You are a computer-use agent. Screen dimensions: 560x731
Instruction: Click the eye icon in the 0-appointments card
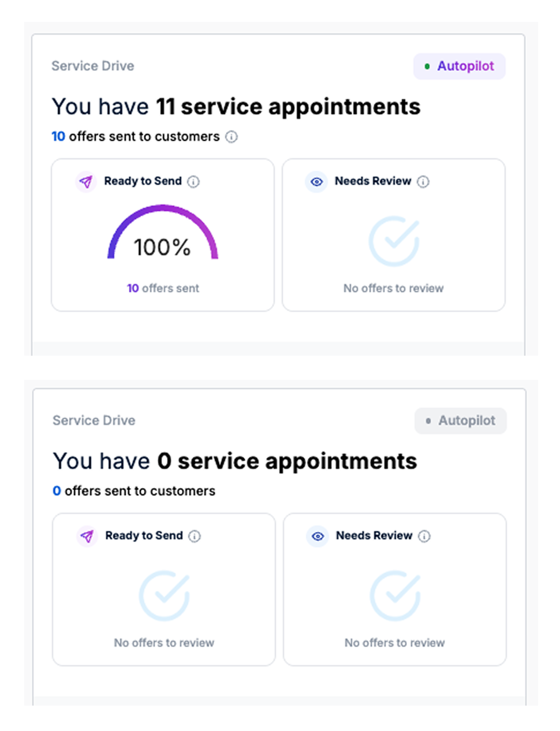tap(318, 536)
